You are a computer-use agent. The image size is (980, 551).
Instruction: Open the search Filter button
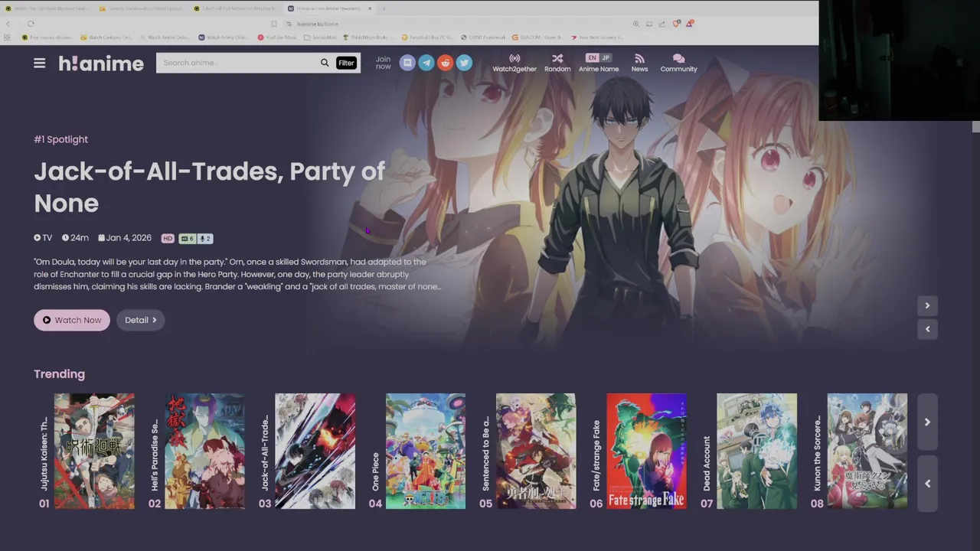click(346, 63)
